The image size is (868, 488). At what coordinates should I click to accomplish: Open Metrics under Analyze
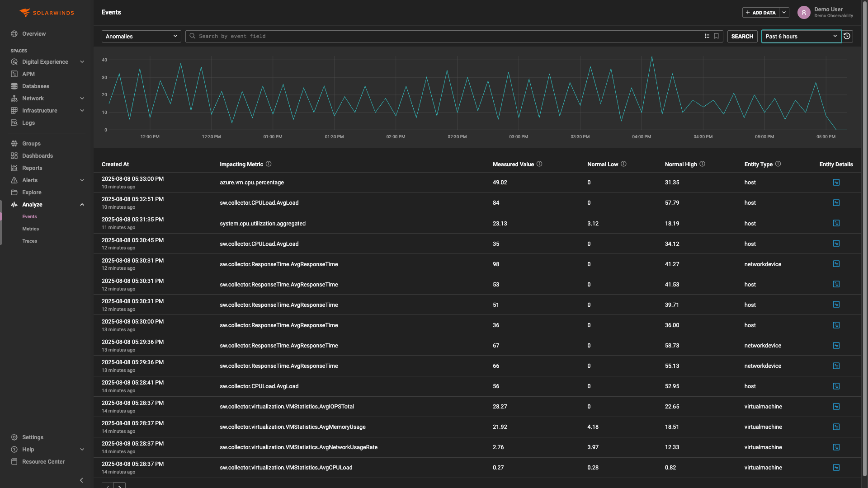30,229
